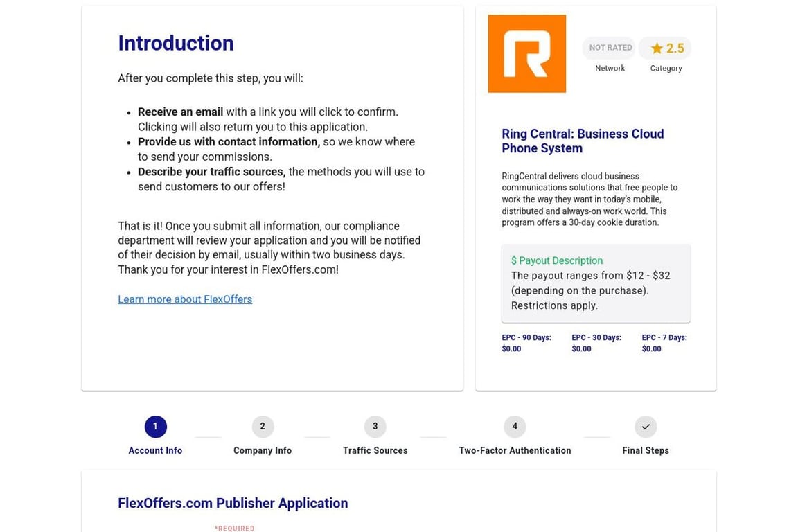Open Learn more about FlexOffers link

point(185,299)
